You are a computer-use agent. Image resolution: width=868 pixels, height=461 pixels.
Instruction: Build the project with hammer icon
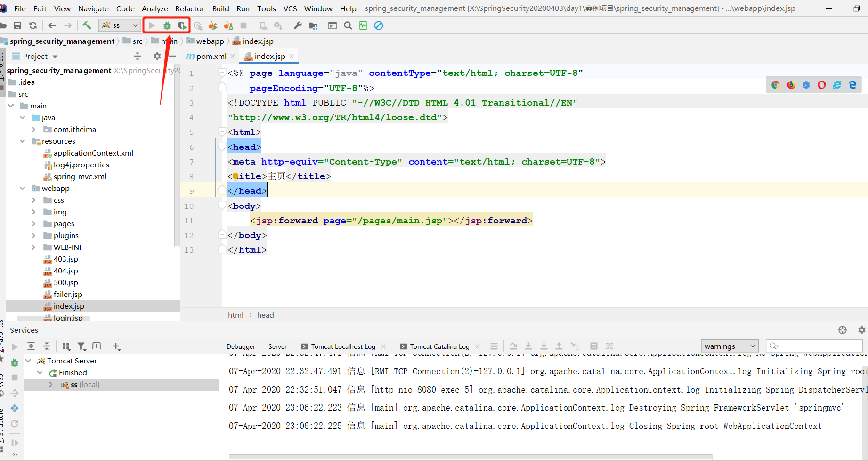pyautogui.click(x=87, y=25)
